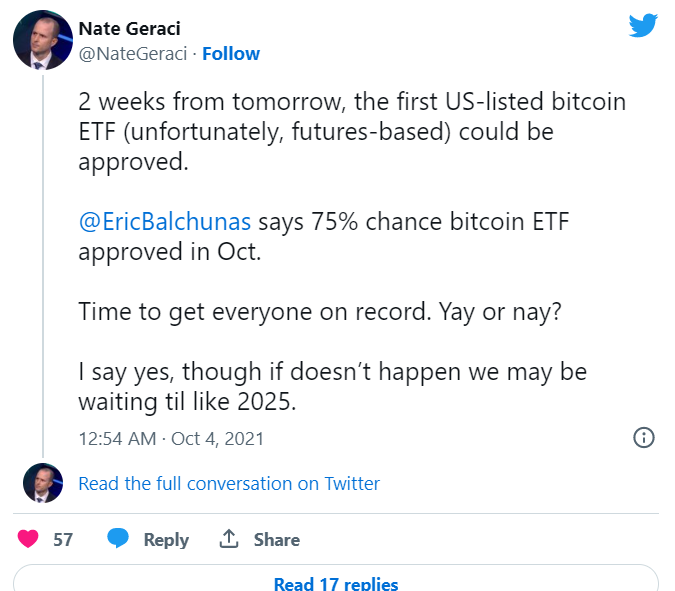Click the Reply text label
675x591 pixels.
coord(166,539)
